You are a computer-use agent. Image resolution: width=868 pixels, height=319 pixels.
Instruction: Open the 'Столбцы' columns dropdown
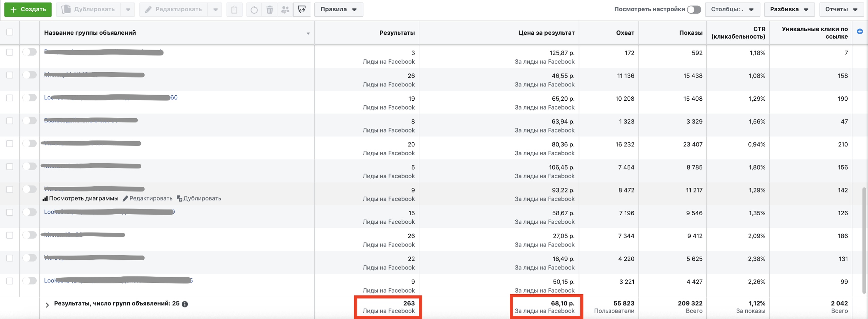point(732,9)
